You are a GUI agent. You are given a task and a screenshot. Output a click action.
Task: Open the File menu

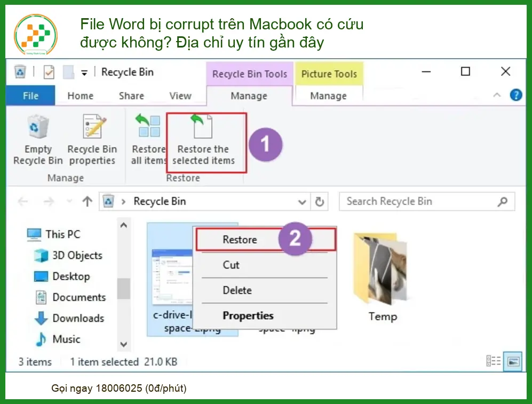tap(30, 96)
